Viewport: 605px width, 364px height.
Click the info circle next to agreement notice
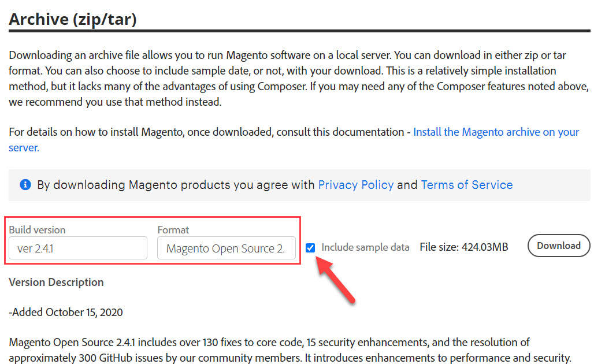coord(24,185)
